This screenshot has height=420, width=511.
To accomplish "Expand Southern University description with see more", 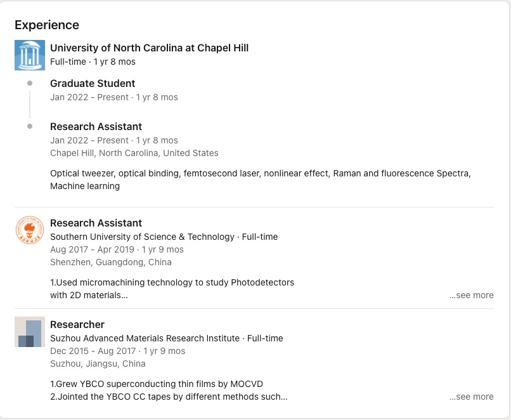I will pyautogui.click(x=471, y=295).
